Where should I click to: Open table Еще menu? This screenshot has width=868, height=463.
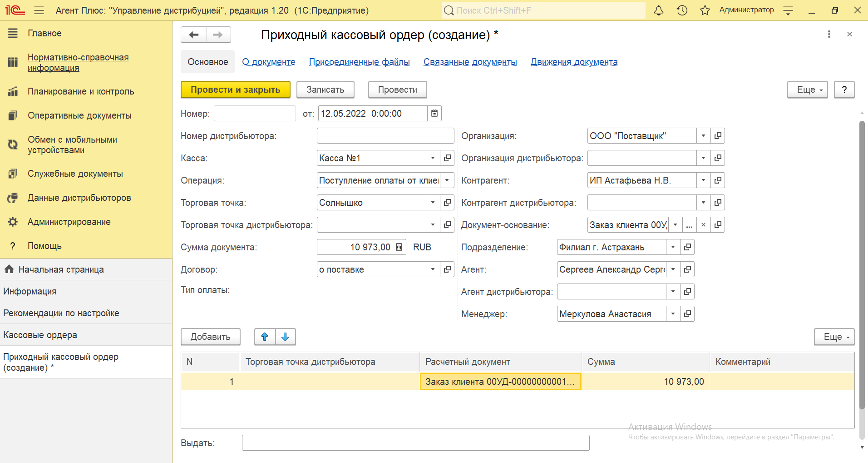[834, 337]
